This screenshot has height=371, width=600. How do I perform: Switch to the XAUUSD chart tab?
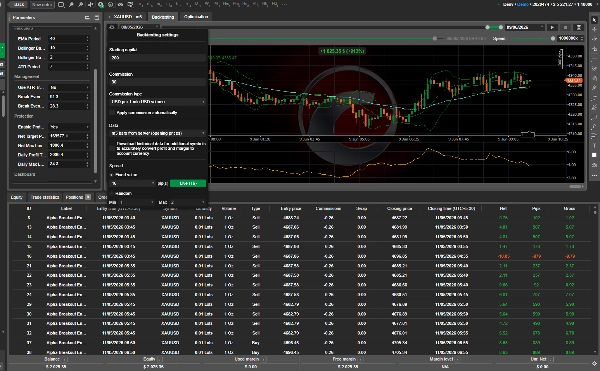click(126, 17)
